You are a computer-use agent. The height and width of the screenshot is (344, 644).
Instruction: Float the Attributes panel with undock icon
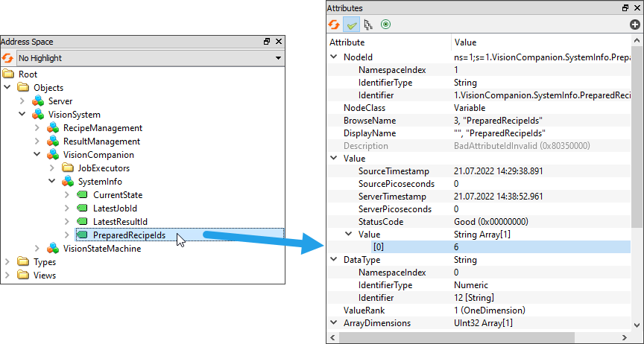[625, 7]
